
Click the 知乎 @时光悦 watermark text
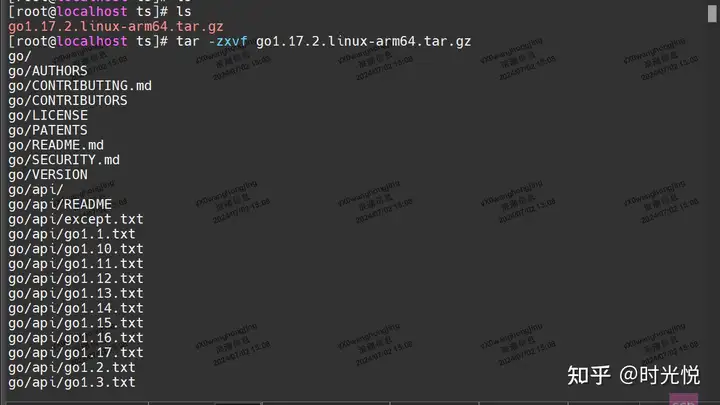tap(634, 375)
